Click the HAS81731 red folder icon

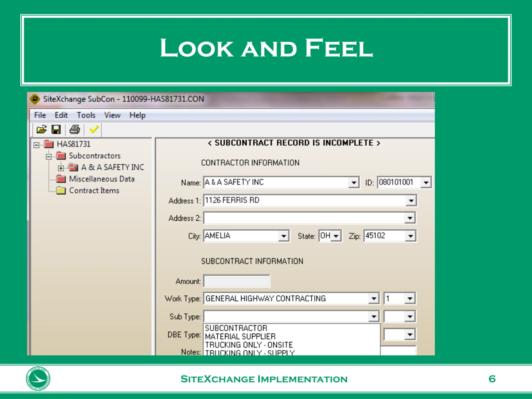click(x=49, y=144)
